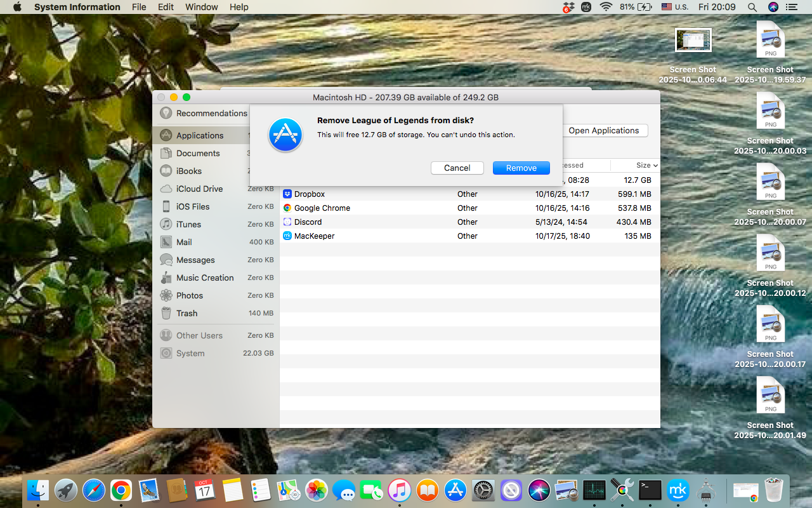Screen dimensions: 812x508
Task: Open the Documents sidebar category
Action: 198,154
